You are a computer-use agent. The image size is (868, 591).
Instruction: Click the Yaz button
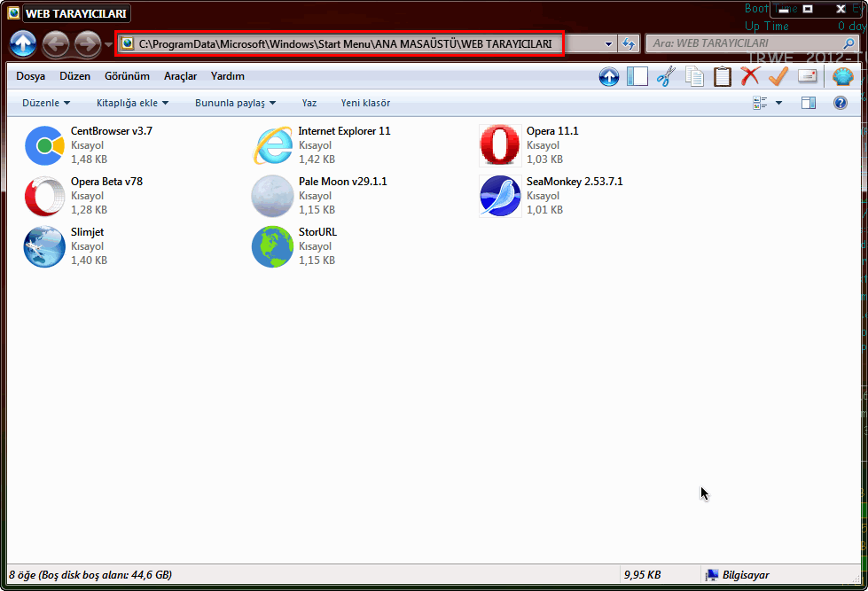tap(309, 103)
